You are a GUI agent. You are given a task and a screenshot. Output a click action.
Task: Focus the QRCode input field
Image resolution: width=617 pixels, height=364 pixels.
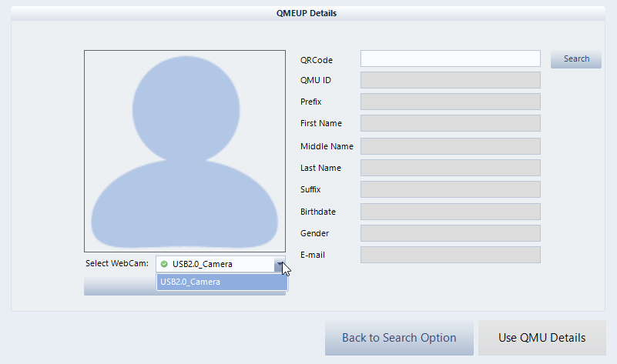[450, 59]
